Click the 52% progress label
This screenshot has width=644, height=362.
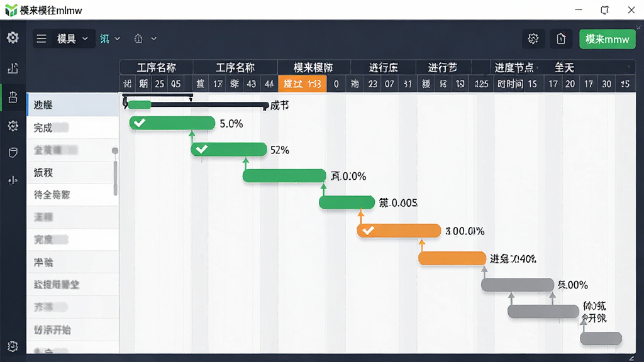pos(280,150)
